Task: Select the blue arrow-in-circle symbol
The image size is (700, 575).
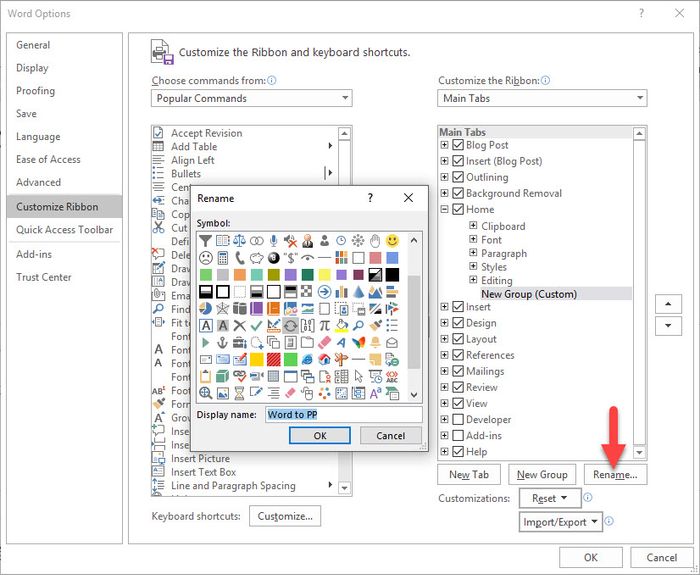Action: [324, 292]
